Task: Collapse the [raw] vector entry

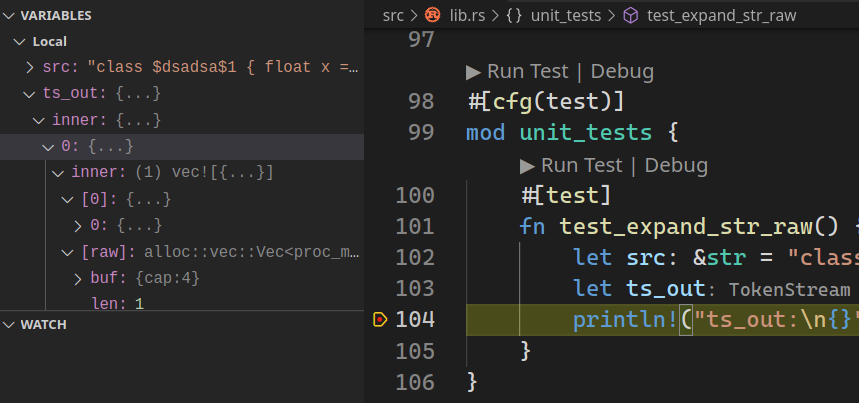Action: pyautogui.click(x=68, y=252)
